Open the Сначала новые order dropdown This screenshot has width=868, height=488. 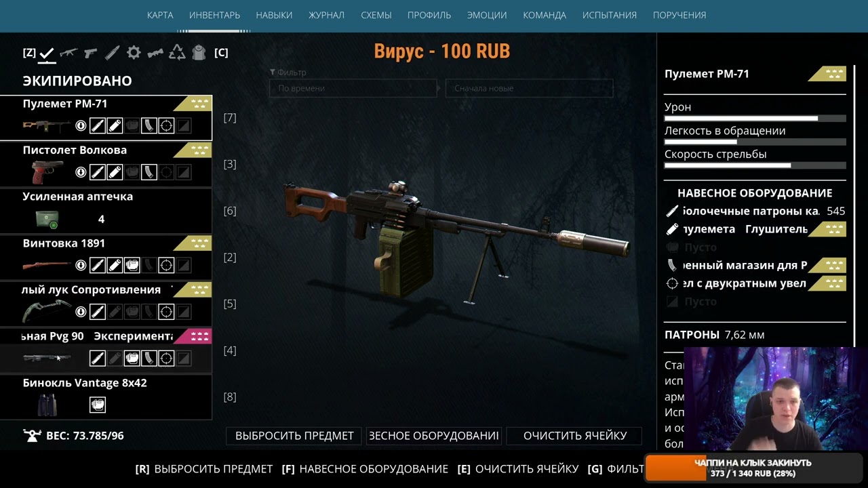(x=529, y=88)
